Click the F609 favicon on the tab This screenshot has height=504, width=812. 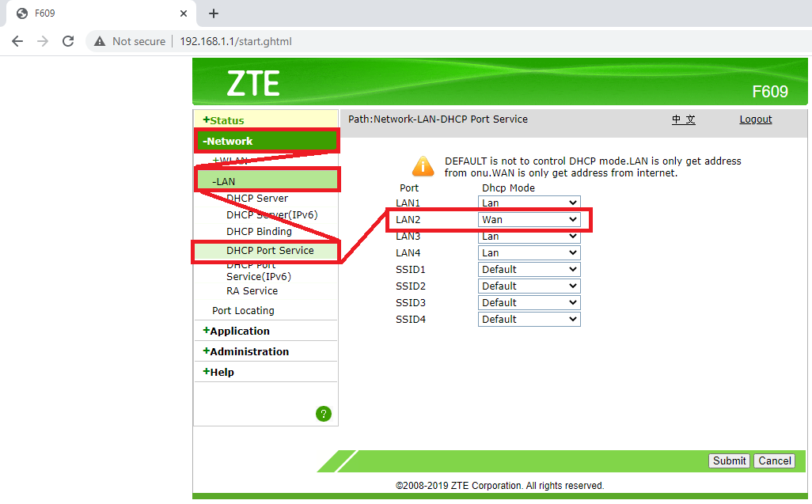[x=21, y=13]
